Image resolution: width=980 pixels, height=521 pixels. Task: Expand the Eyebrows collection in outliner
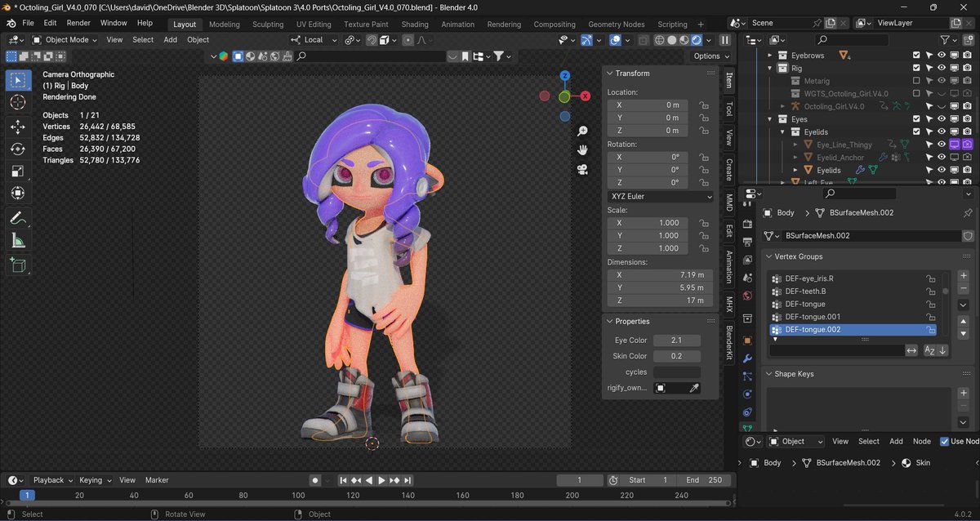(x=770, y=56)
